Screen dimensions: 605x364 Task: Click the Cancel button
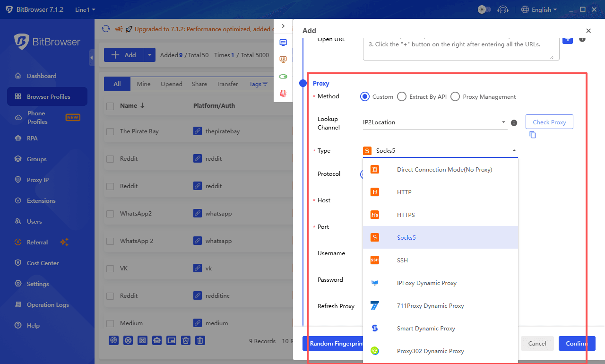[x=537, y=344]
